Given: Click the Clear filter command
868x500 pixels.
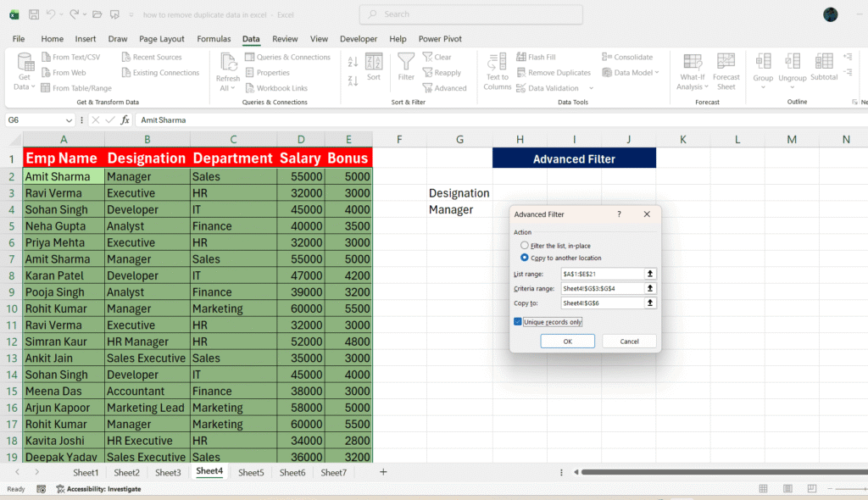Looking at the screenshot, I should (437, 57).
